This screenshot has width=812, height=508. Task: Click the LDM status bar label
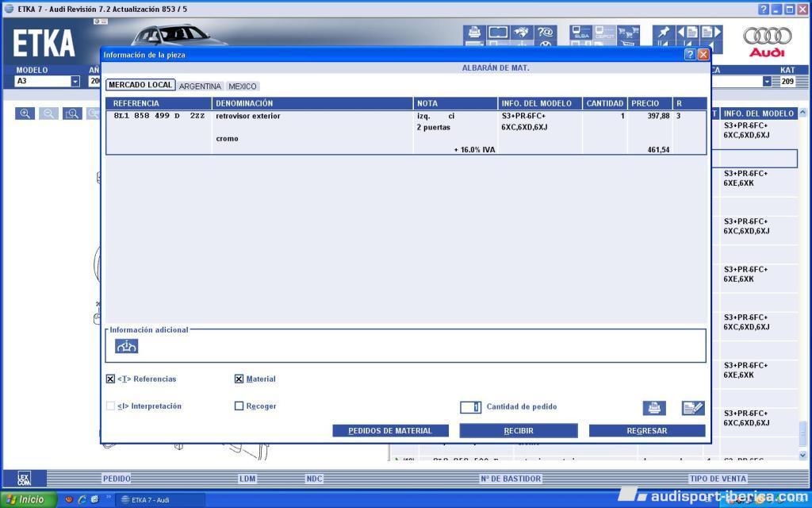pyautogui.click(x=247, y=479)
